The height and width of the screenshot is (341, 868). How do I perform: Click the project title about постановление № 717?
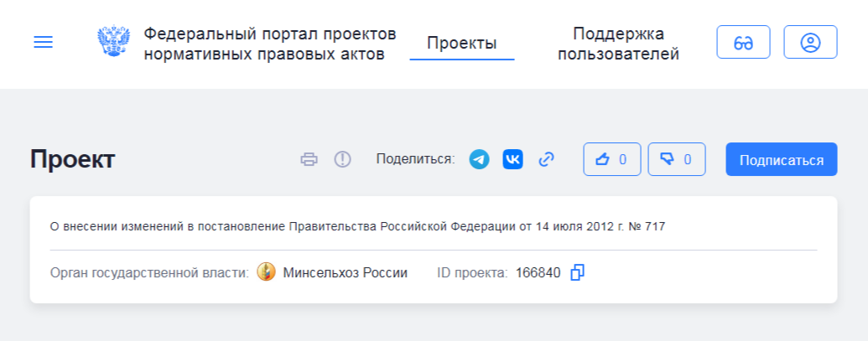click(358, 225)
